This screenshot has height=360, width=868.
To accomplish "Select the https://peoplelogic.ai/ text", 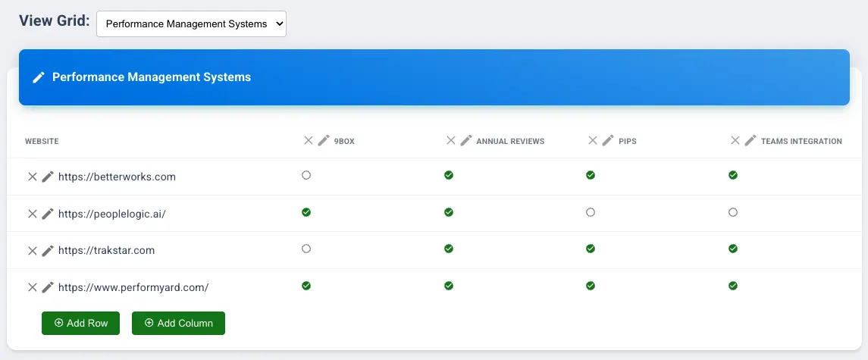I will point(112,214).
